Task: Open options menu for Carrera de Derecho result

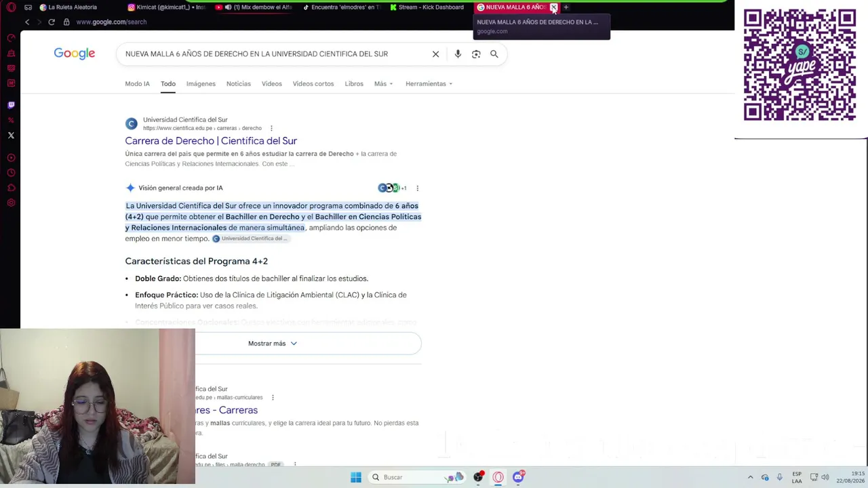Action: (271, 128)
